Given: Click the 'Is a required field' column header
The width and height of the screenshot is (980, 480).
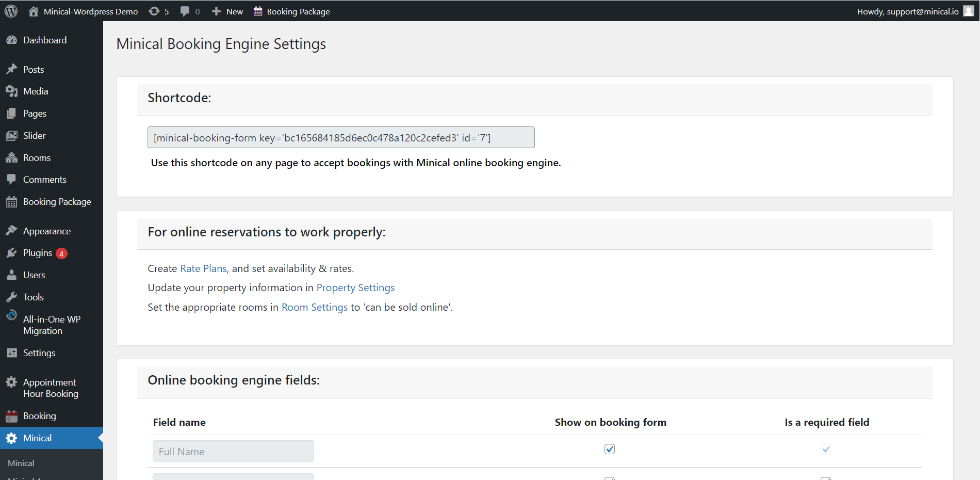Looking at the screenshot, I should [827, 422].
